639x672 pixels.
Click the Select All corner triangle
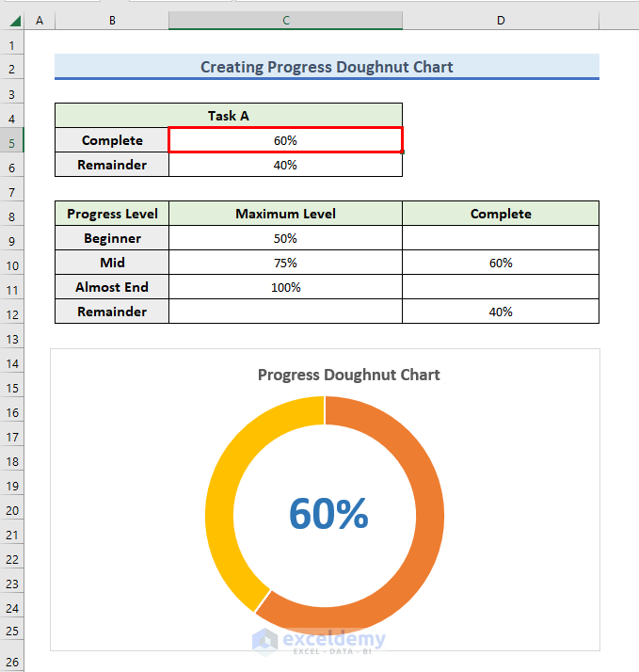click(x=15, y=20)
